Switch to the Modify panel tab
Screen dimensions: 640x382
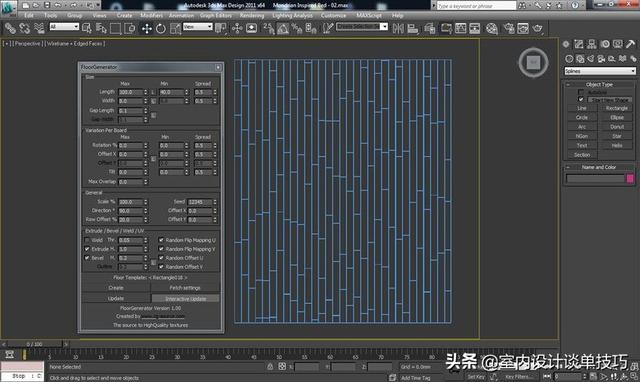579,44
